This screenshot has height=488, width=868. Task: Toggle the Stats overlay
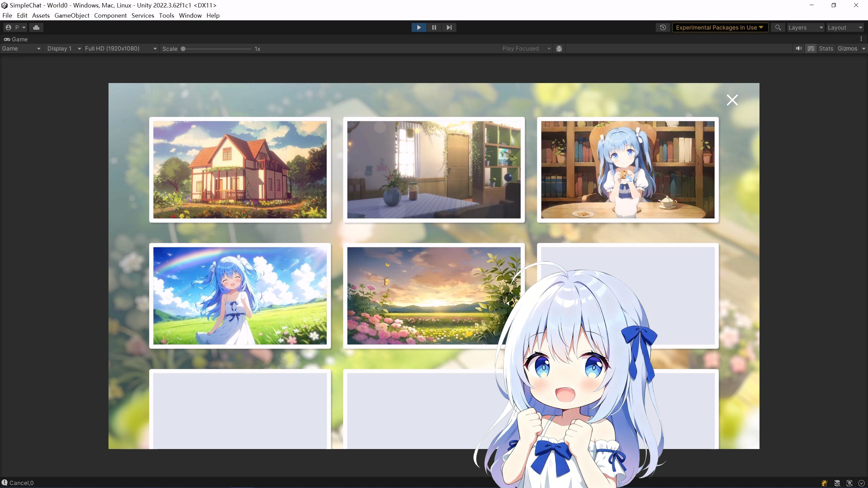826,48
